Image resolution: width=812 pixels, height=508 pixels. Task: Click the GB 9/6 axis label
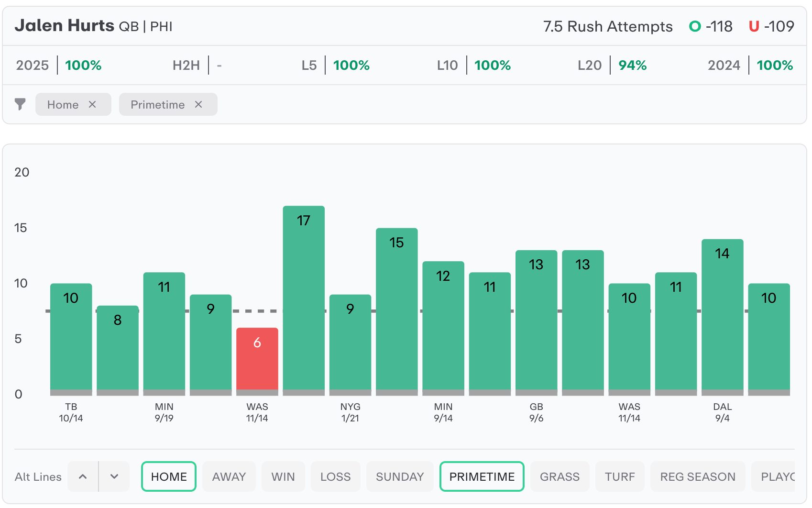[537, 412]
